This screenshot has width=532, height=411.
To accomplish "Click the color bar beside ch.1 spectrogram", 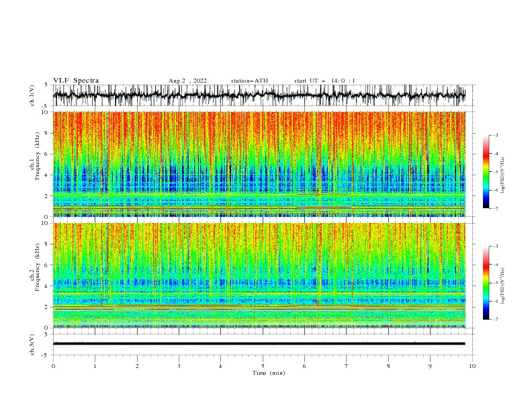I will tap(486, 171).
